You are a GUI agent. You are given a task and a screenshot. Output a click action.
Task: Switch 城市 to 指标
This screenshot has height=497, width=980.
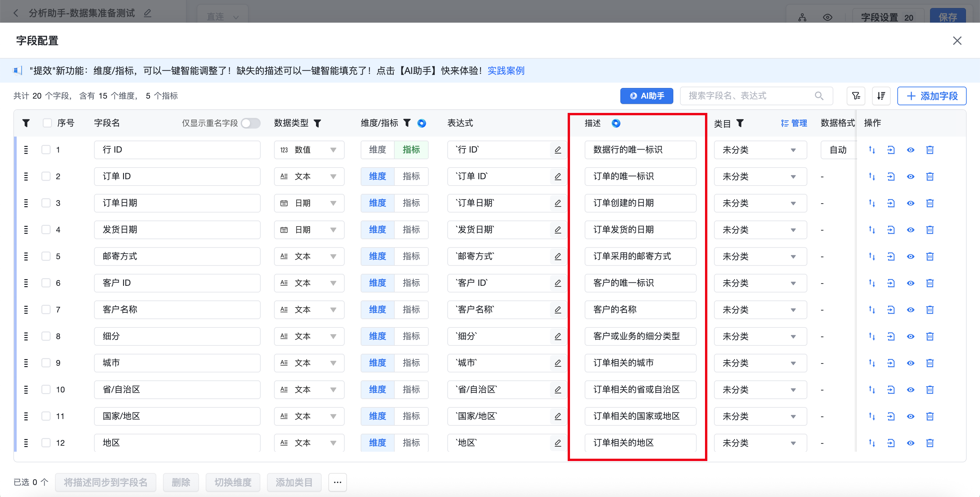[x=411, y=363]
